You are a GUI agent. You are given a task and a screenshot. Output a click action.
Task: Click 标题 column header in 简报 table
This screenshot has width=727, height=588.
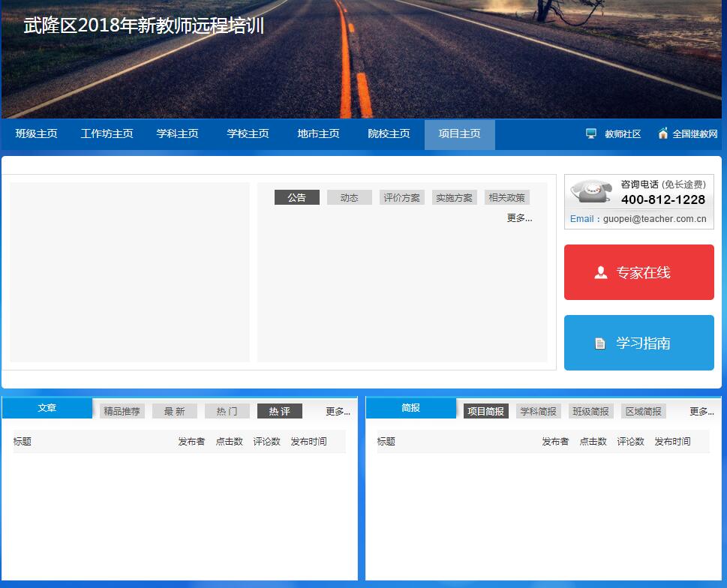386,442
